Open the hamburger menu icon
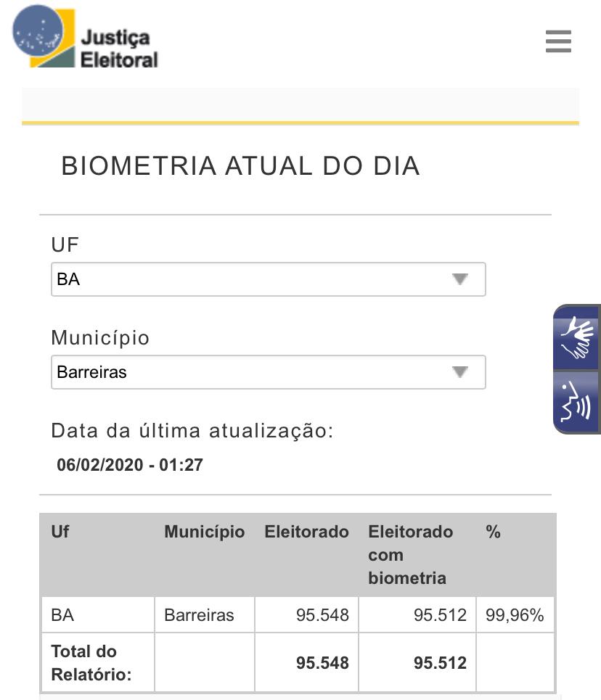The height and width of the screenshot is (700, 601). tap(558, 41)
